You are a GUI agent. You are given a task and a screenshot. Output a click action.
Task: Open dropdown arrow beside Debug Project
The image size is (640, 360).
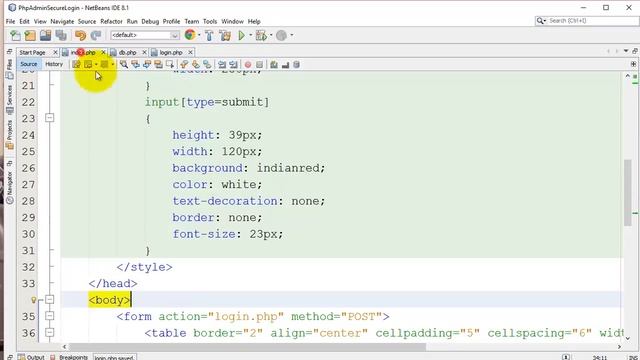coord(271,36)
